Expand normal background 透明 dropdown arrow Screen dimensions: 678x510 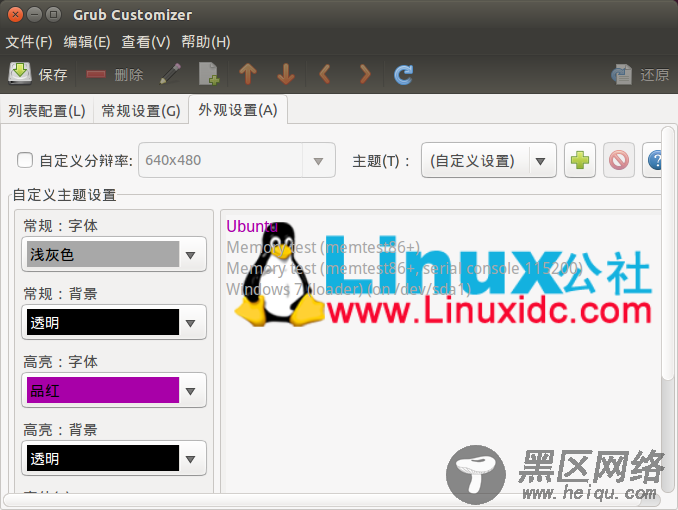coord(191,323)
